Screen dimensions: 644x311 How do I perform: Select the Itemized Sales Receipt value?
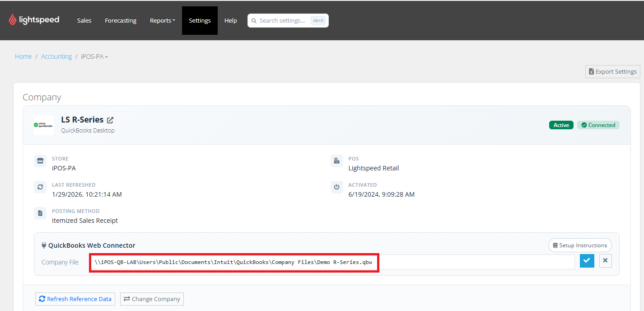coord(85,221)
